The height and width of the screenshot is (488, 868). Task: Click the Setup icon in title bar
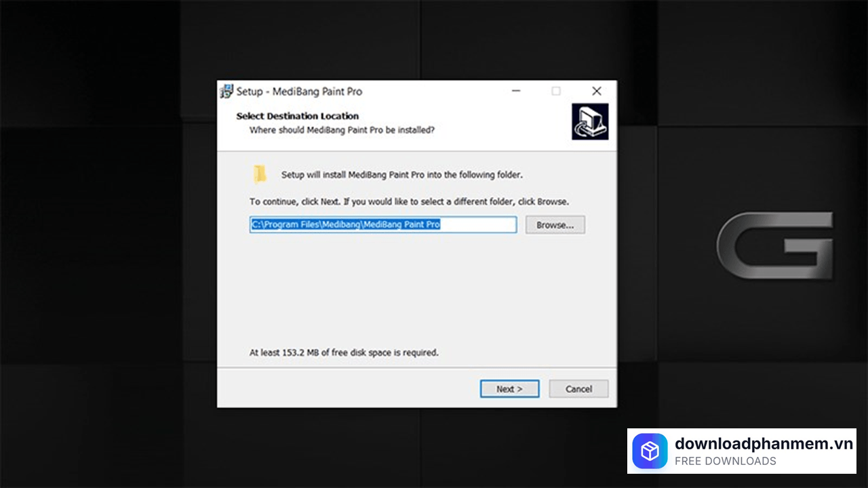pos(226,91)
